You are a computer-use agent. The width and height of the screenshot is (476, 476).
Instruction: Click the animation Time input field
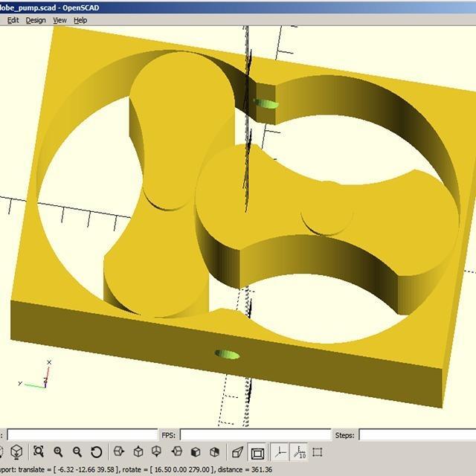point(83,434)
